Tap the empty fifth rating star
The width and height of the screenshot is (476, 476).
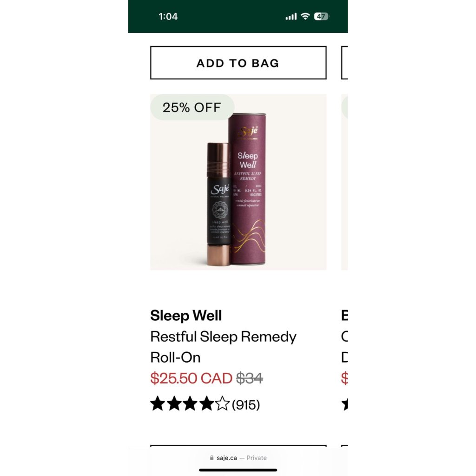click(x=223, y=404)
